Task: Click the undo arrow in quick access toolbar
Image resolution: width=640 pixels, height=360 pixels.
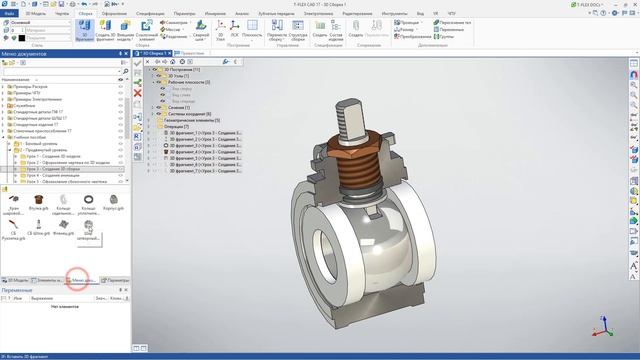Action: (84, 4)
